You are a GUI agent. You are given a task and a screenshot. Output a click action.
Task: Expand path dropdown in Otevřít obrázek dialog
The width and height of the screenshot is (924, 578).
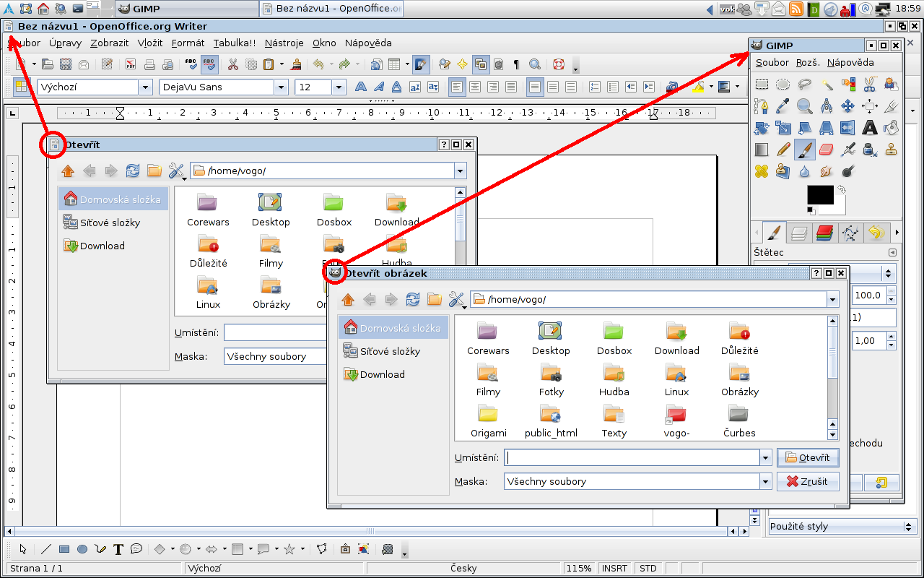coord(833,300)
